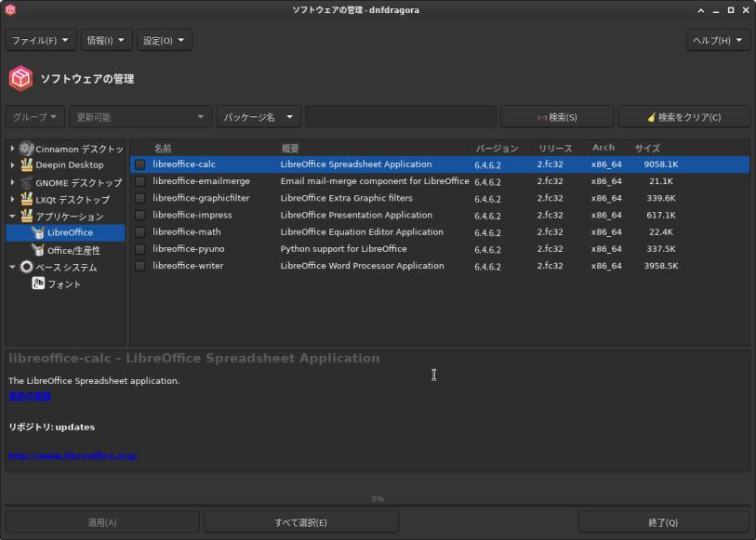This screenshot has width=756, height=540.
Task: Focus the package search text field
Action: point(401,117)
